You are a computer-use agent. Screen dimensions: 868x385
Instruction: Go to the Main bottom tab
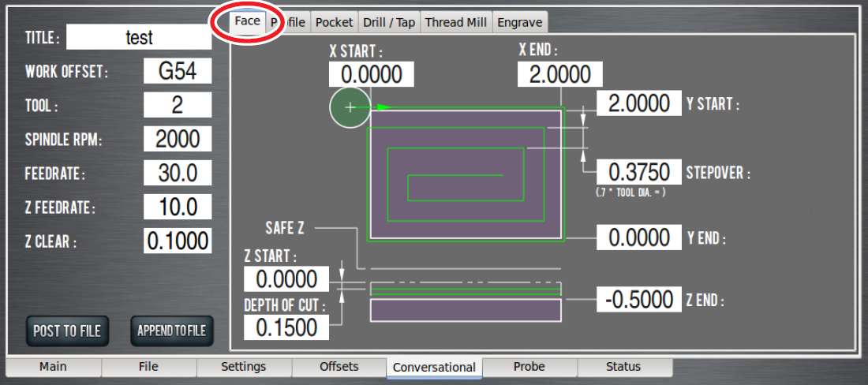(53, 367)
